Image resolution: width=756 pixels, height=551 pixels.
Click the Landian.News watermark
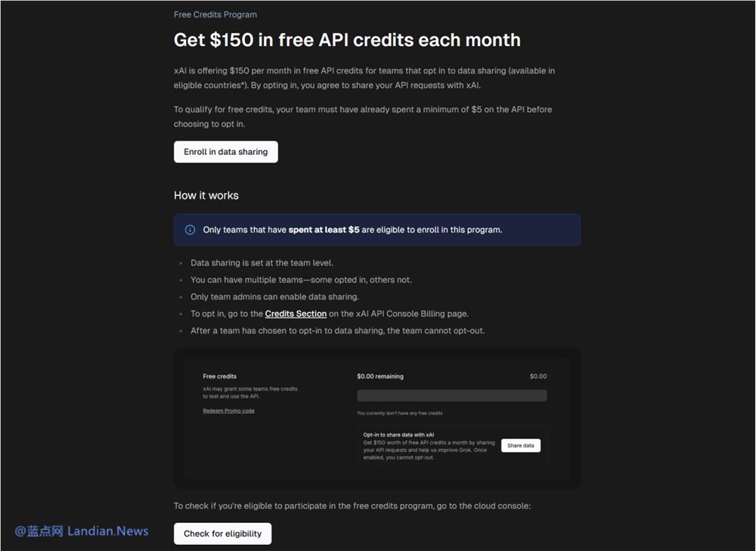(x=83, y=531)
